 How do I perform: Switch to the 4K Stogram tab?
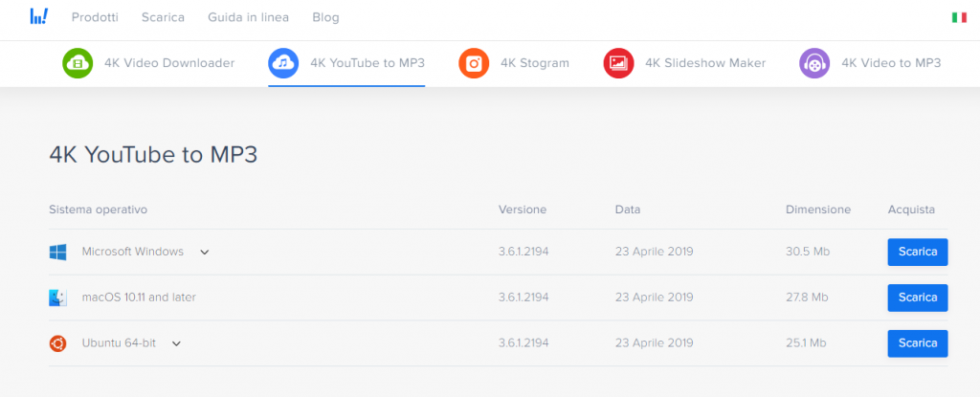click(x=514, y=63)
